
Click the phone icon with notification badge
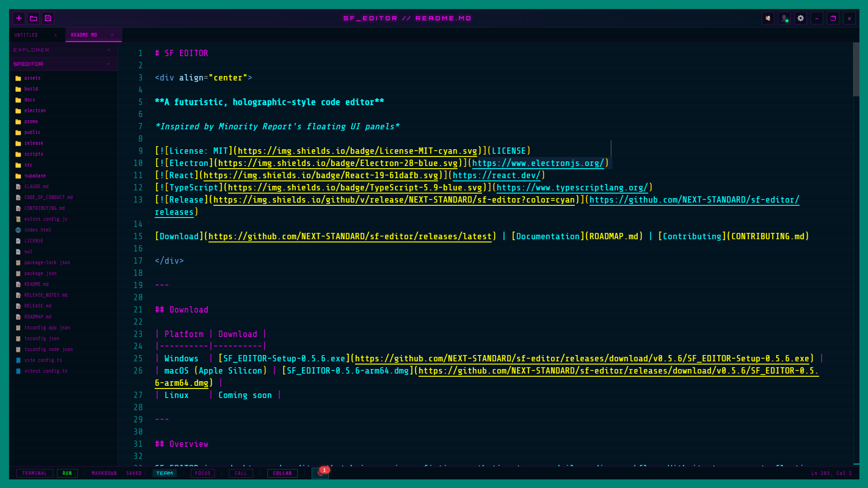pos(320,473)
